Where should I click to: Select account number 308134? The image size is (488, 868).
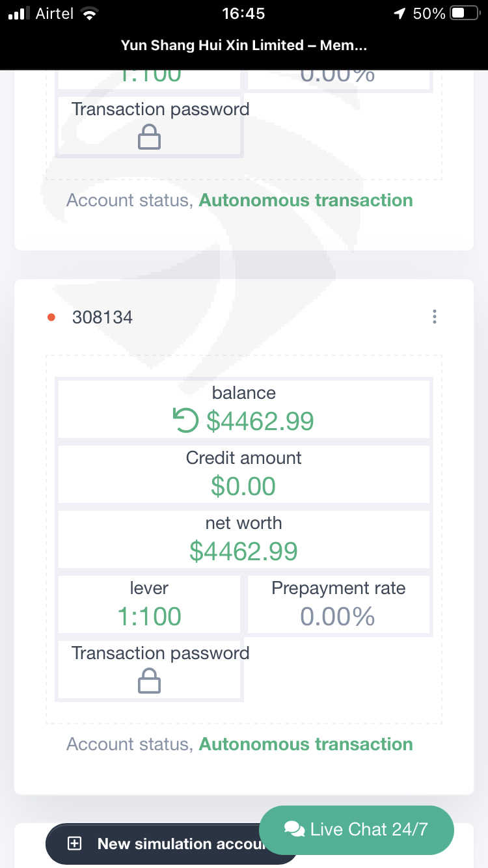coord(102,318)
